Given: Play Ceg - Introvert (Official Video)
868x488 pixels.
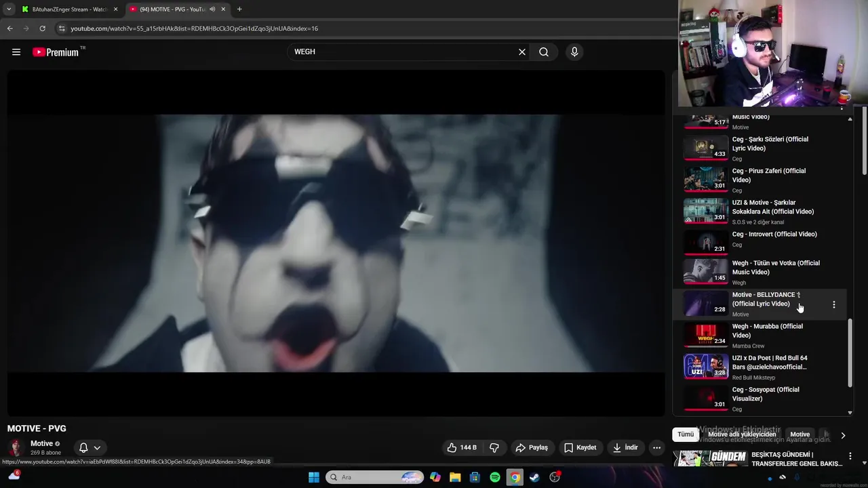Looking at the screenshot, I should [774, 234].
